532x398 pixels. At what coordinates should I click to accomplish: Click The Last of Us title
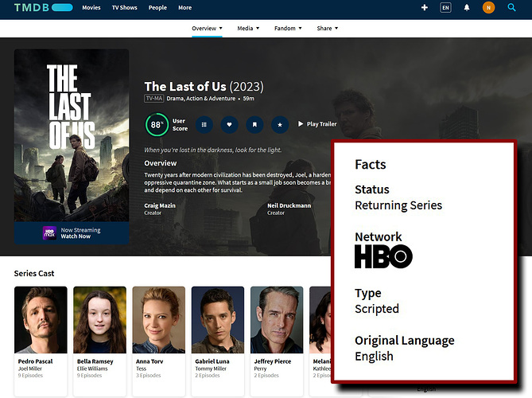tap(185, 87)
